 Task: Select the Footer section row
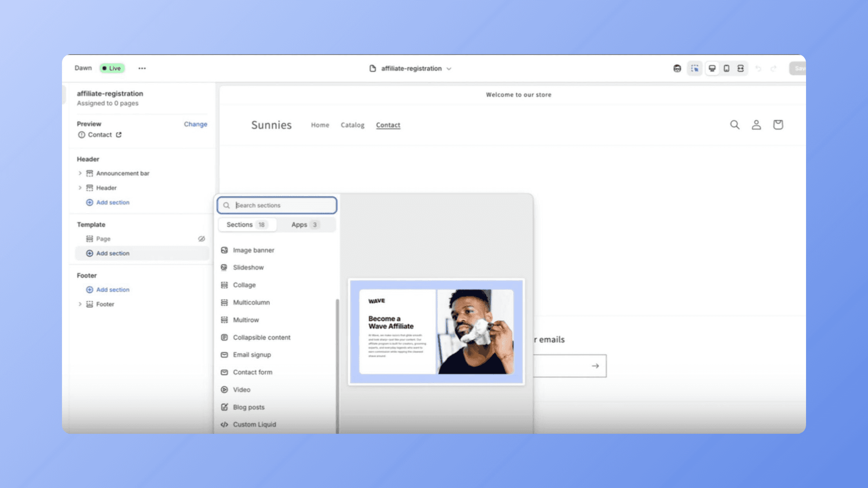click(142, 304)
